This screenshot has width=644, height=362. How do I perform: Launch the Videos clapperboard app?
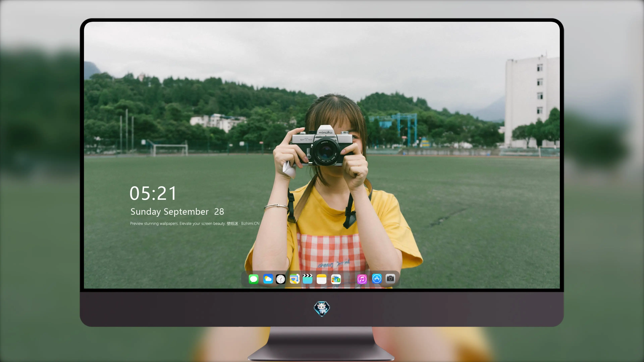point(308,279)
